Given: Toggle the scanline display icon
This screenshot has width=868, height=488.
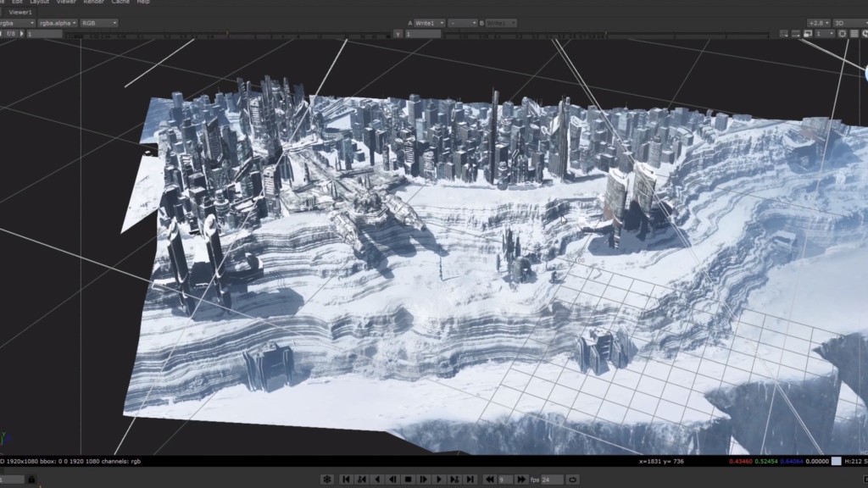Looking at the screenshot, I should pos(854,34).
